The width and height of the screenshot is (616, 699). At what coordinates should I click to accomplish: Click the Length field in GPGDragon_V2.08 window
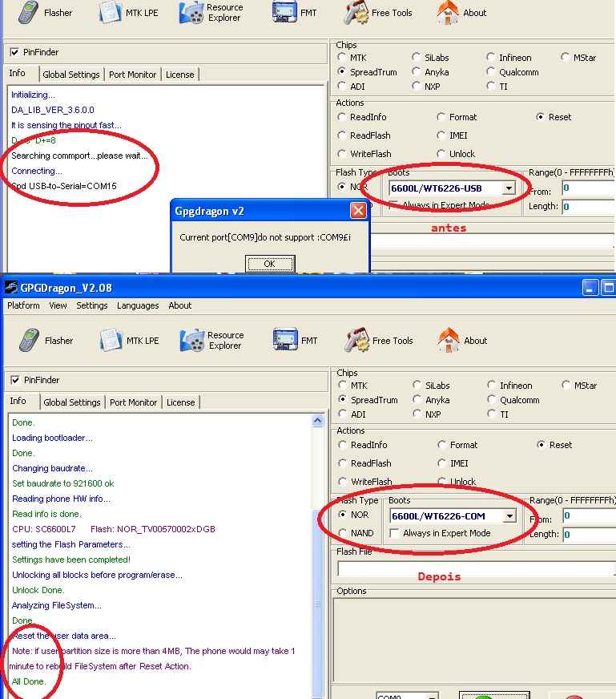(x=590, y=534)
